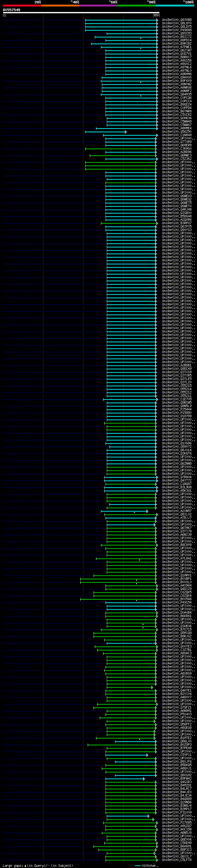Click the query end position 389
197x868 pixels.
pos(155,15)
